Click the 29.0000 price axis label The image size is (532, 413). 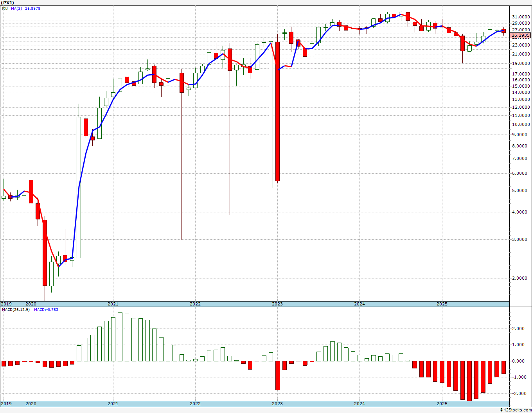pyautogui.click(x=521, y=23)
